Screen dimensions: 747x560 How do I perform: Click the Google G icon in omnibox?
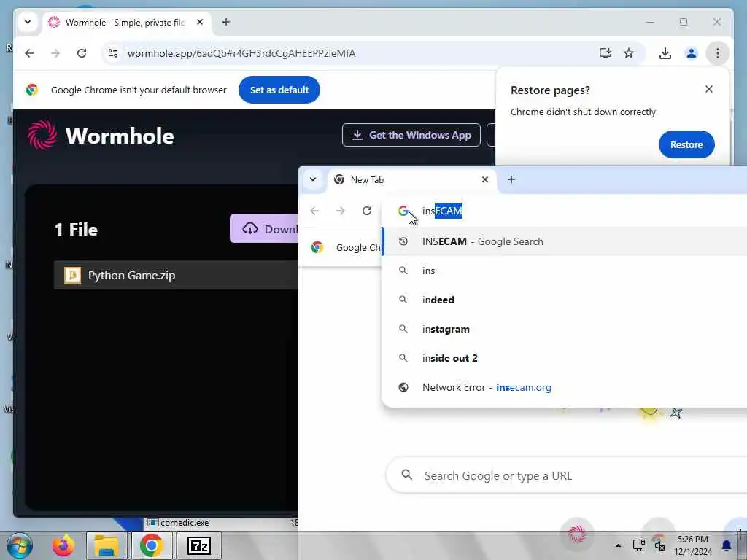[x=403, y=211]
